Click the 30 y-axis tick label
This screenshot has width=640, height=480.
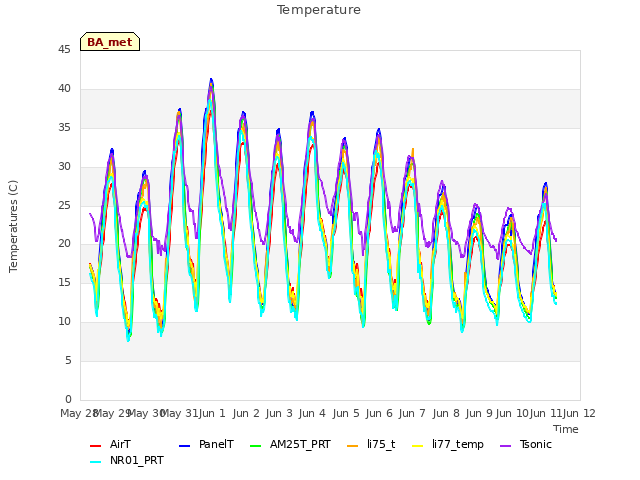64,167
